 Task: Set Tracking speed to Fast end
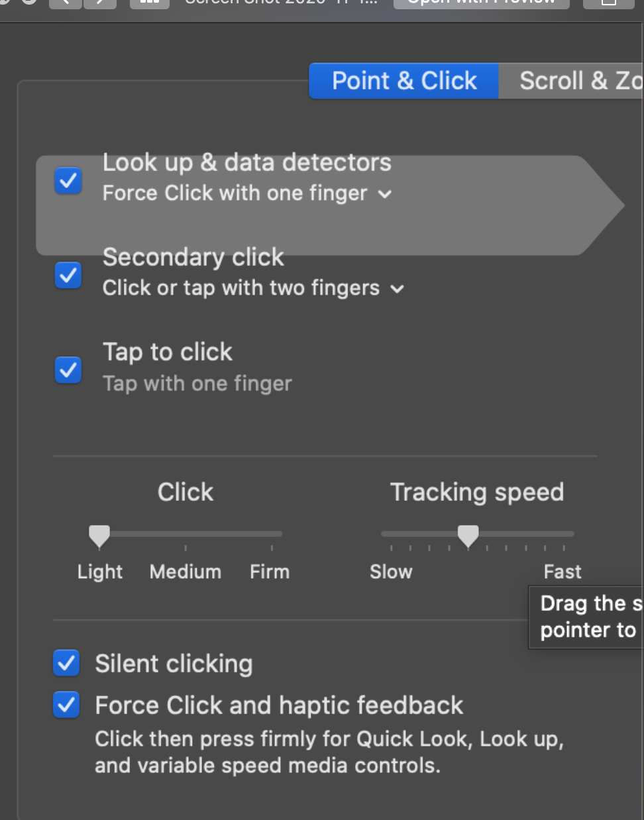point(564,534)
